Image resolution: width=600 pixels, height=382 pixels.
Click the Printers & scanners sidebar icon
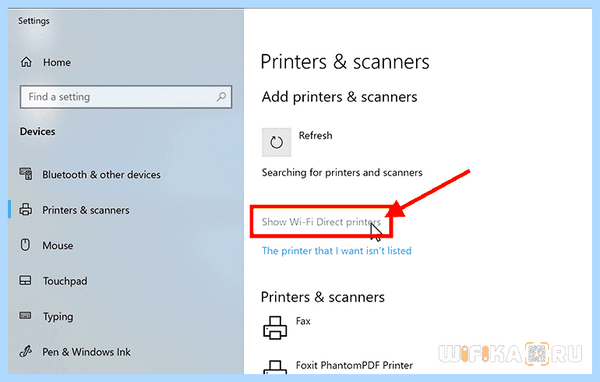click(x=26, y=210)
